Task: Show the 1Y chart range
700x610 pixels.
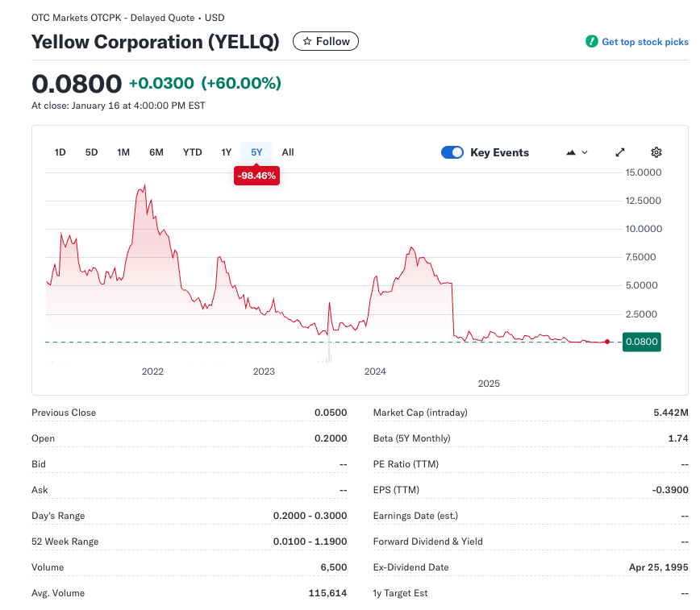Action: coord(227,152)
